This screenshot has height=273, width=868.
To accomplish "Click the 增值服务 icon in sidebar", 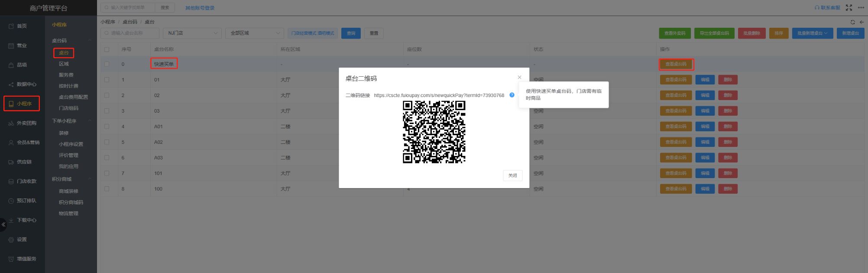I will pos(11,259).
